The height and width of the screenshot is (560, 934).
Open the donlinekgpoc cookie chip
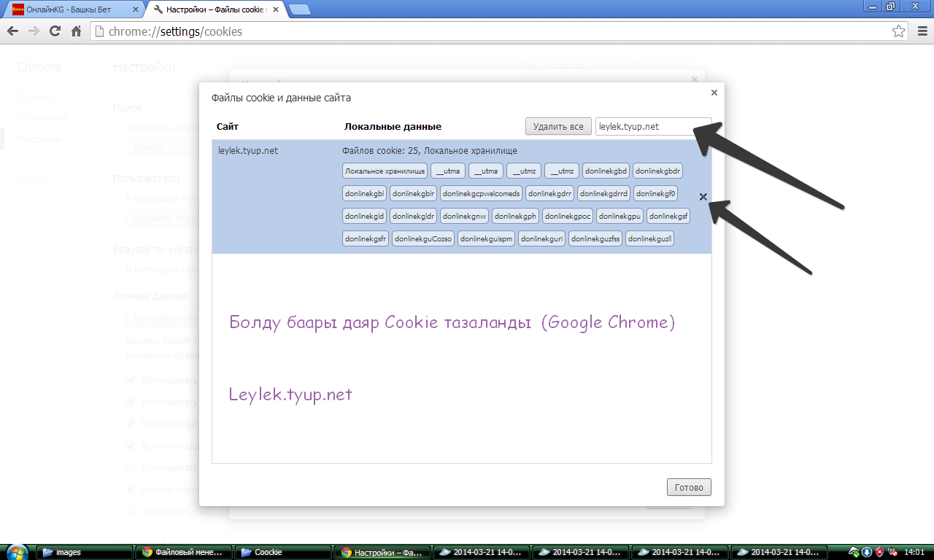pos(568,217)
